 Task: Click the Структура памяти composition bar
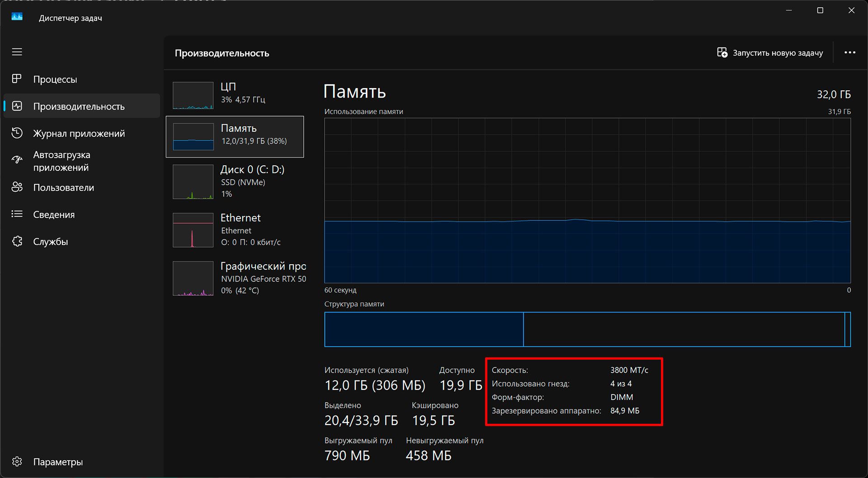(587, 329)
